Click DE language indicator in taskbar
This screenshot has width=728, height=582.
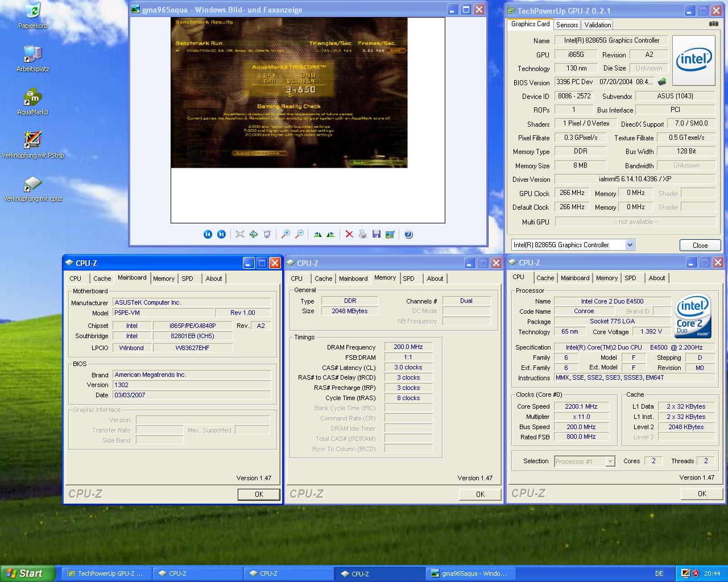pos(659,573)
